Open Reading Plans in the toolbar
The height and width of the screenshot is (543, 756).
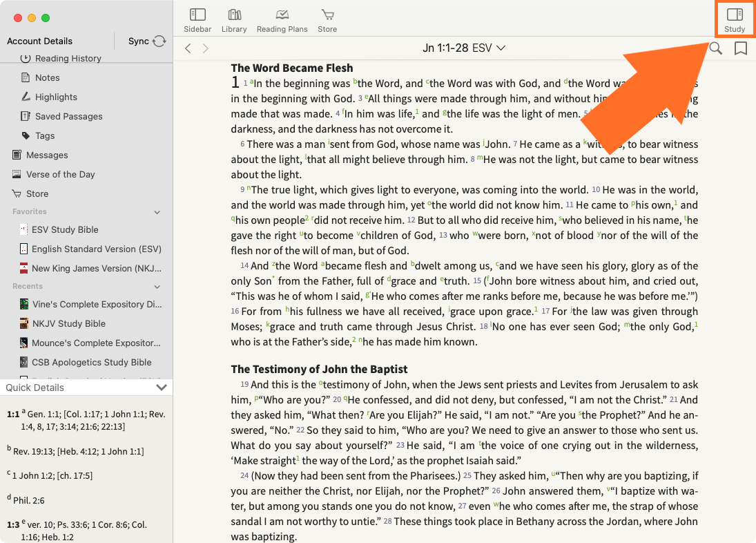[x=282, y=21]
